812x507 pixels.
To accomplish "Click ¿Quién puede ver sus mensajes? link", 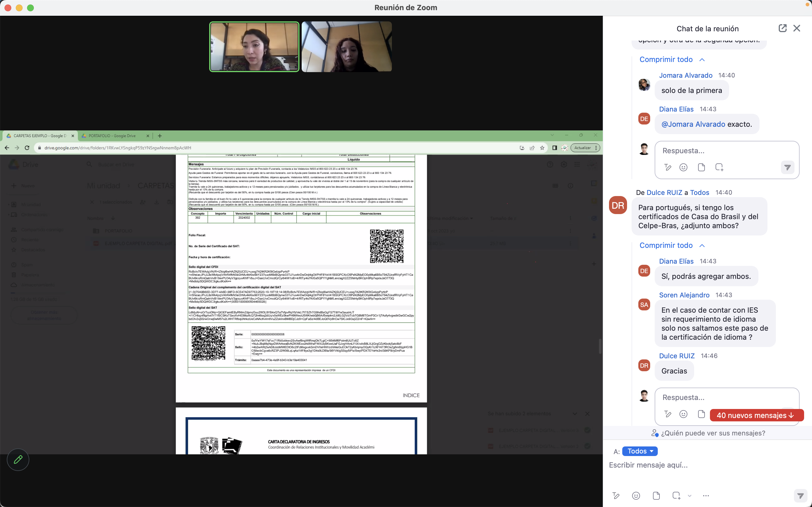I will (x=713, y=433).
